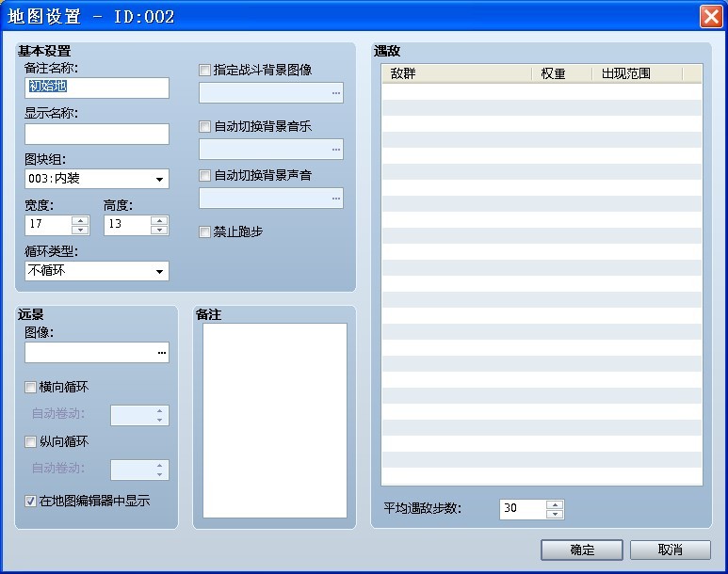Click the empty 显示名称 input field
The width and height of the screenshot is (728, 574).
click(x=97, y=134)
